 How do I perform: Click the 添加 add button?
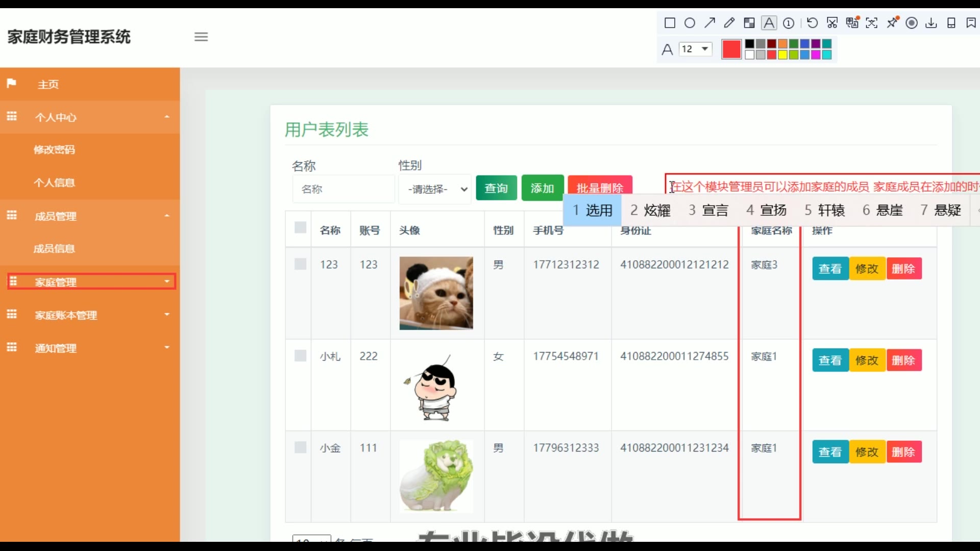tap(542, 188)
